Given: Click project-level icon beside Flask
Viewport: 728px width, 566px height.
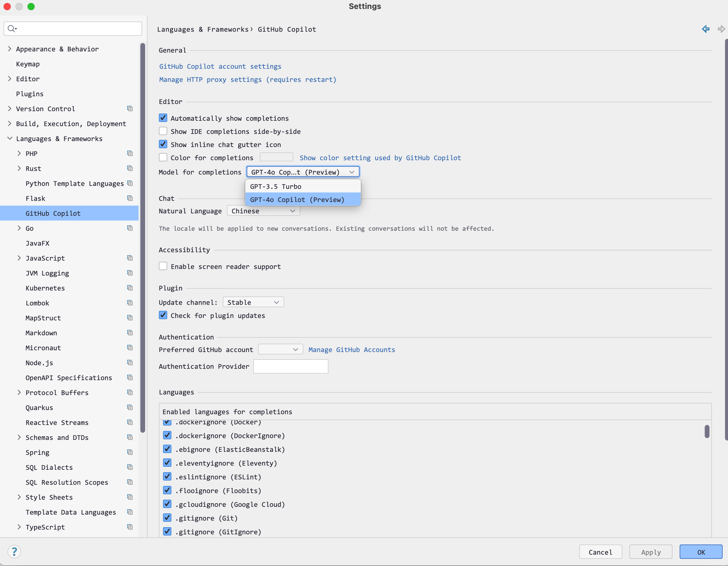Looking at the screenshot, I should point(130,198).
